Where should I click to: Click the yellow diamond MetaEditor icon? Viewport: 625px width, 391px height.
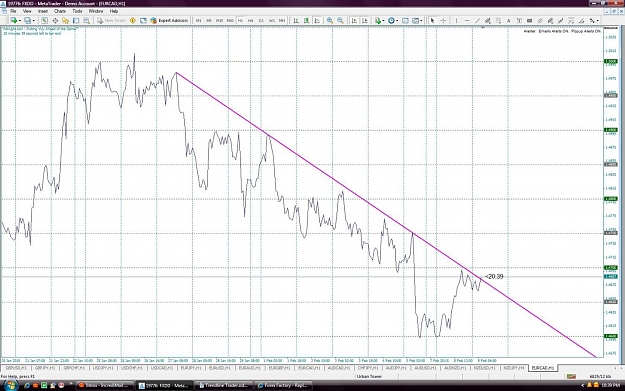(x=133, y=20)
